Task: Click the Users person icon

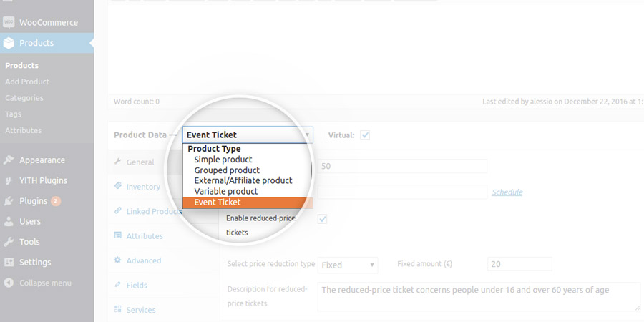Action: pyautogui.click(x=9, y=221)
